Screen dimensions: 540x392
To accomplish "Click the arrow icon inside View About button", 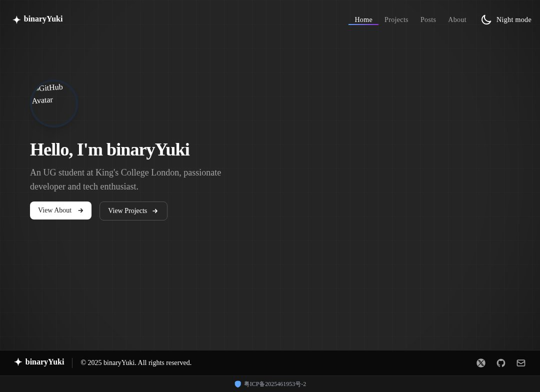I will click(80, 210).
